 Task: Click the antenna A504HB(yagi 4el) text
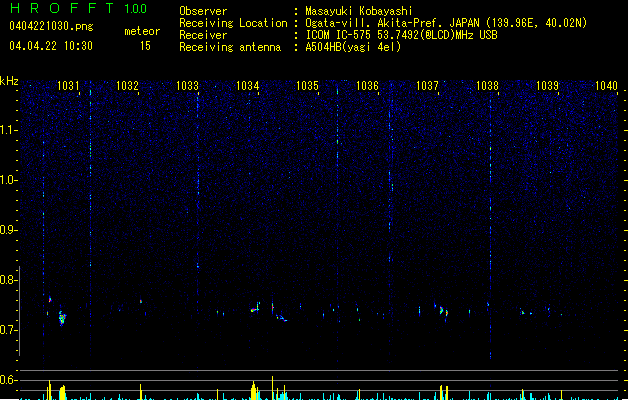[x=353, y=47]
